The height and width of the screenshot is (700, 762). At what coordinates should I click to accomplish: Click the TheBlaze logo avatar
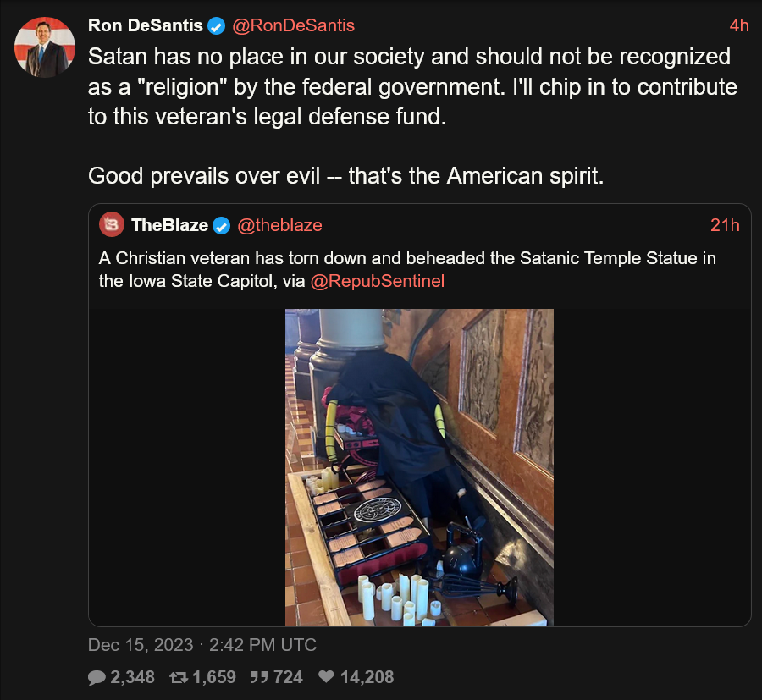pyautogui.click(x=112, y=224)
